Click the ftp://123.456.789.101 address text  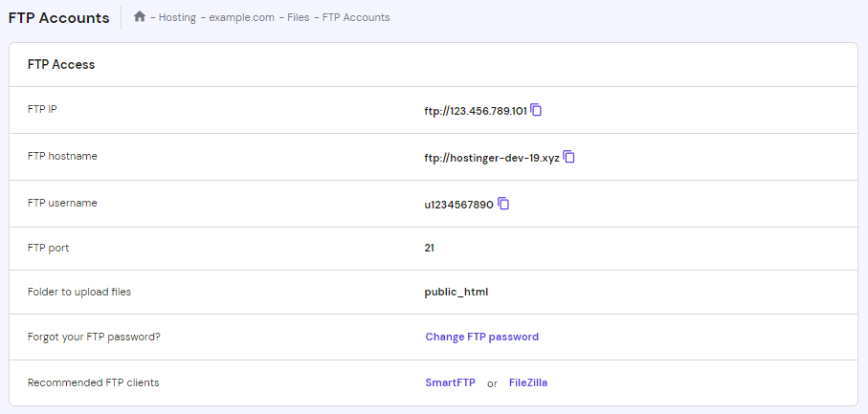tap(476, 111)
